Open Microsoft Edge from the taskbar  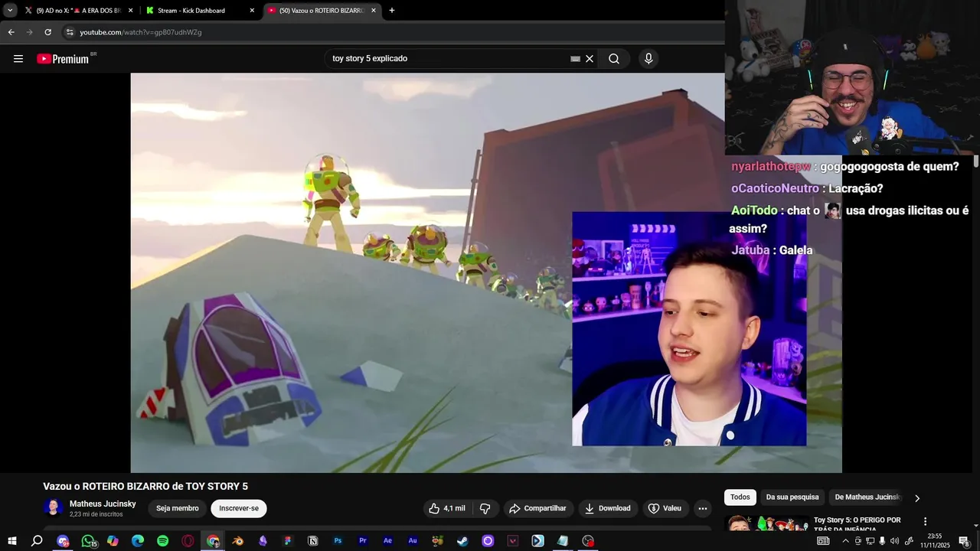pyautogui.click(x=138, y=541)
